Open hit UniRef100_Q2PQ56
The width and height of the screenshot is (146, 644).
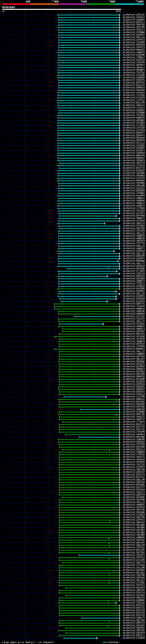click(x=134, y=173)
